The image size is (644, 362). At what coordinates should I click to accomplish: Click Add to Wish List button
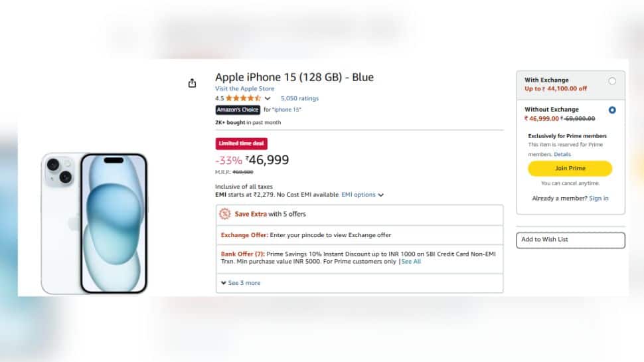570,240
